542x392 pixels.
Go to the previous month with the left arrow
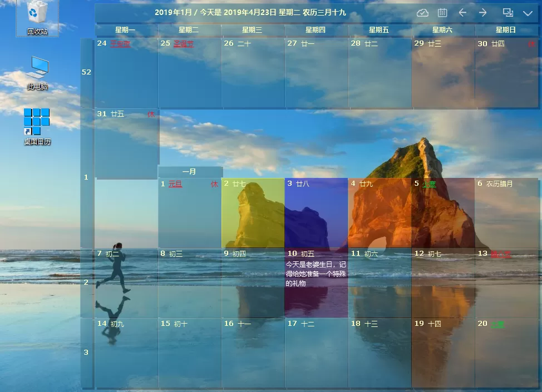pos(463,12)
